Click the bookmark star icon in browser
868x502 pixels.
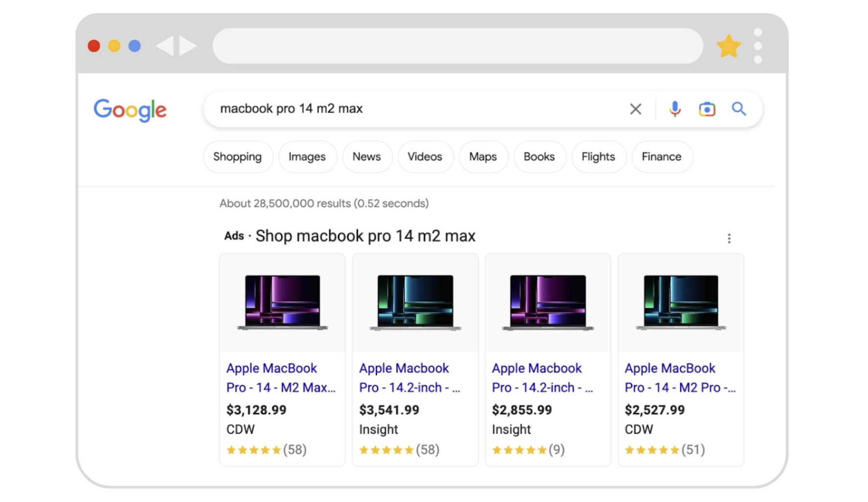tap(729, 46)
